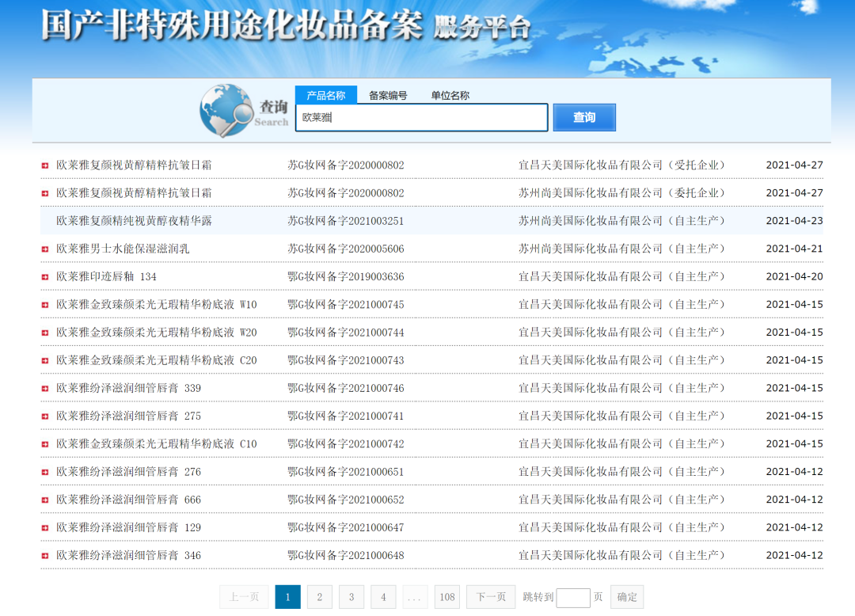
Task: Select the 产品名称 search tab
Action: click(326, 95)
